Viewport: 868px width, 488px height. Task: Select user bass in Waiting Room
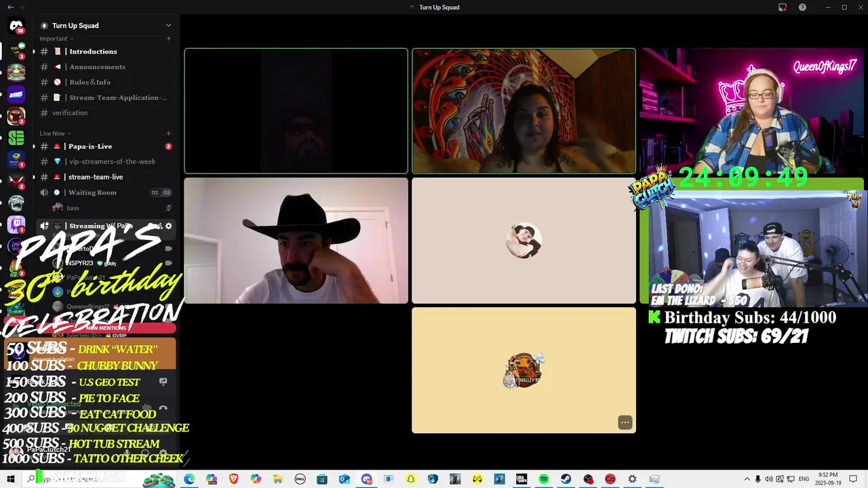click(112, 208)
